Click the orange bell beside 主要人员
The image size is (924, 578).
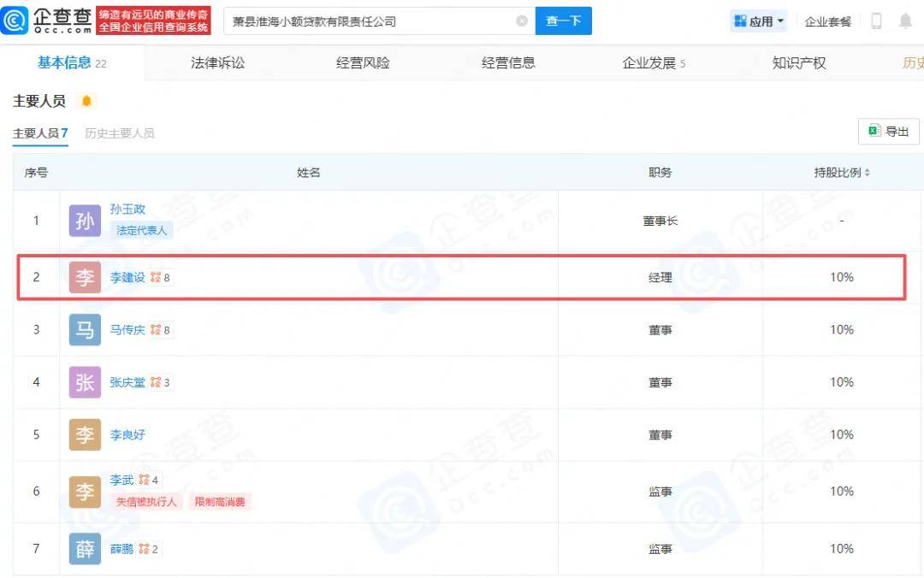click(x=86, y=102)
